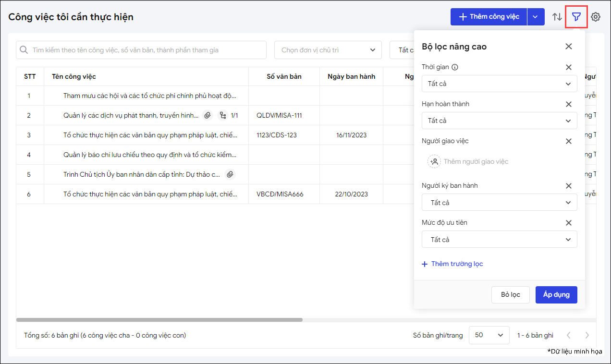Open the Thời gian dropdown
Viewport: 611px width, 364px height.
(x=500, y=84)
